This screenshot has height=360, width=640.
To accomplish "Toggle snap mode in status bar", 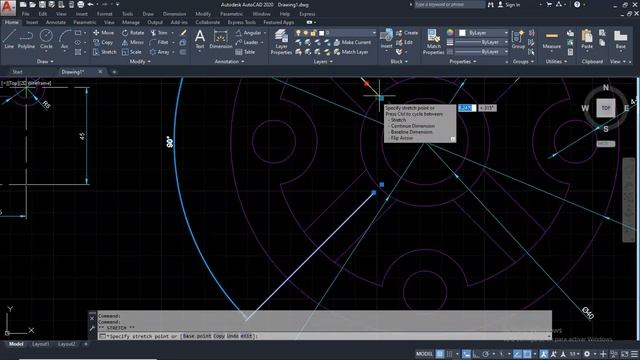I will [x=449, y=354].
